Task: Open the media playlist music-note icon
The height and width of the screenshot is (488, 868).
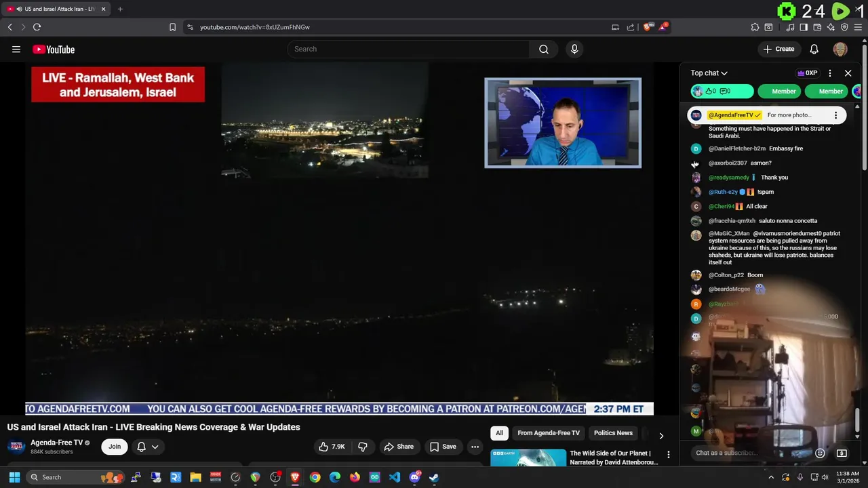Action: tap(790, 27)
